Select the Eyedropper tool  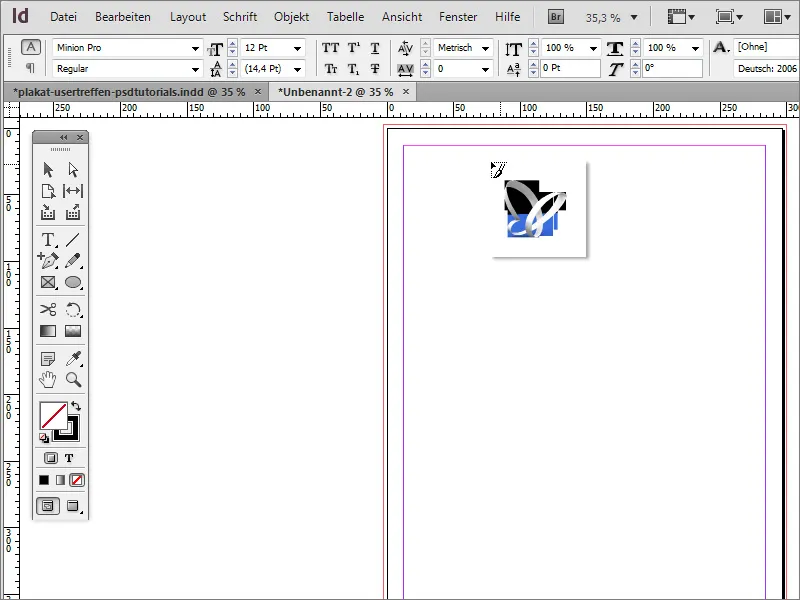(72, 358)
